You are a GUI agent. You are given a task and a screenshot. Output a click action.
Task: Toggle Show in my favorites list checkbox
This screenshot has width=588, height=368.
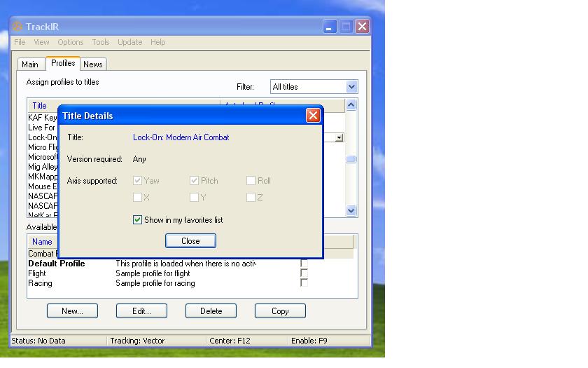[x=137, y=220]
